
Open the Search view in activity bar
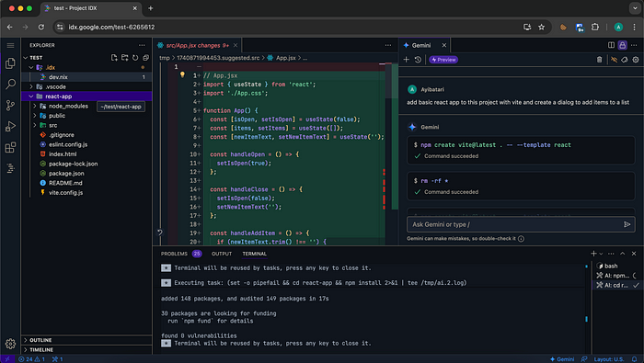pos(10,84)
